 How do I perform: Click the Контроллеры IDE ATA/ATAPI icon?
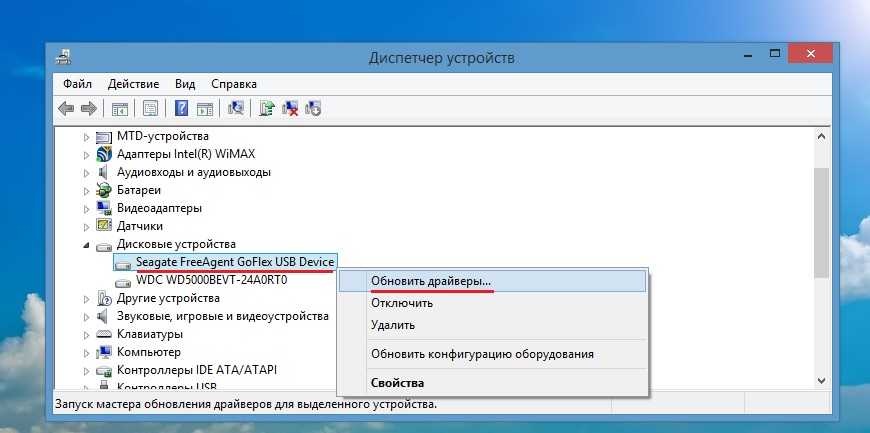coord(104,370)
